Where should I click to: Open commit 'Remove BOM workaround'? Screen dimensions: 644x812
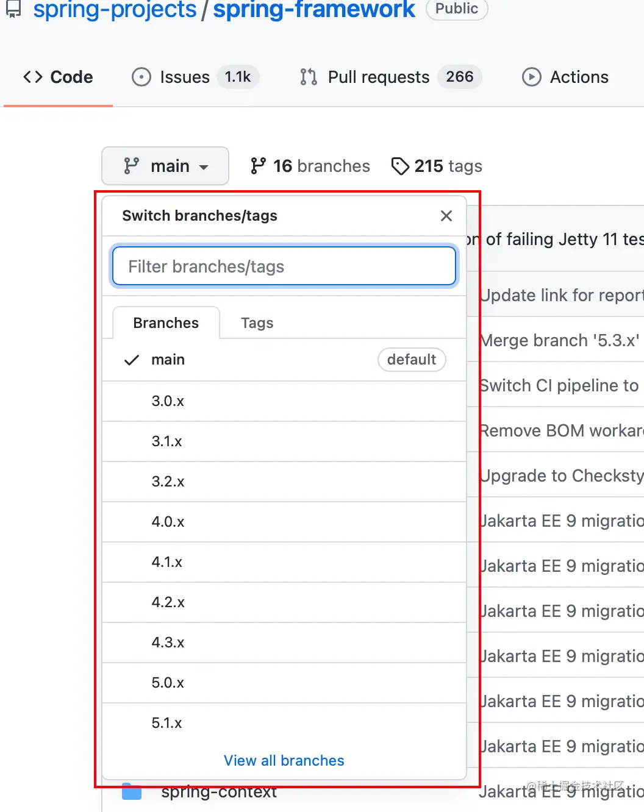click(561, 430)
